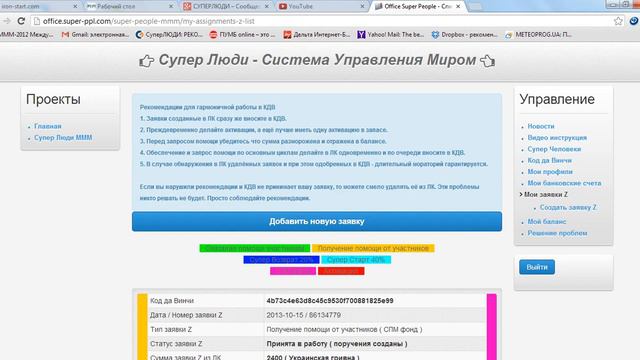Click the Получение помощи от участников ( СПМ фонд ) value
The image size is (640, 360).
[x=344, y=329]
